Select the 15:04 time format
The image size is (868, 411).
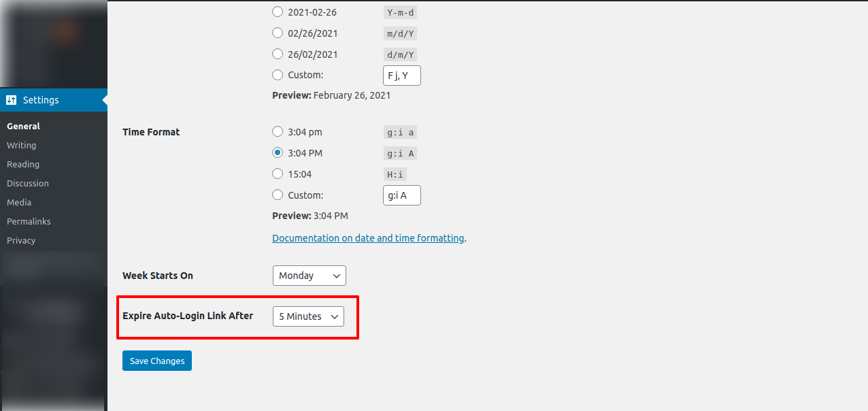278,174
